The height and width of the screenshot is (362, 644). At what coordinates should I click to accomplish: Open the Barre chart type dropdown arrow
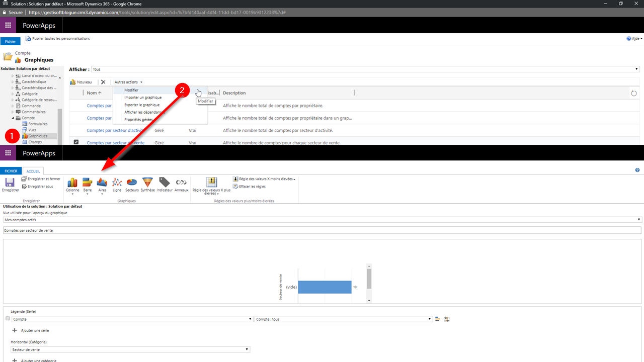tap(88, 194)
